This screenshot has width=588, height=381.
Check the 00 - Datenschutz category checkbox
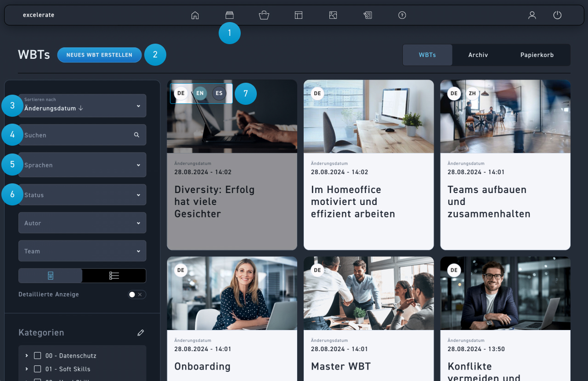click(38, 356)
